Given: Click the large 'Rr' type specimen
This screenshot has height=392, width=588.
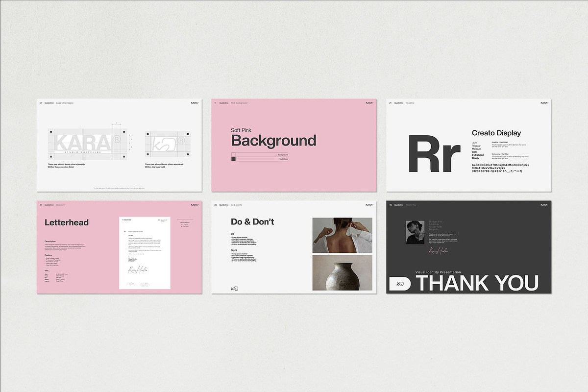Looking at the screenshot, I should coord(435,154).
